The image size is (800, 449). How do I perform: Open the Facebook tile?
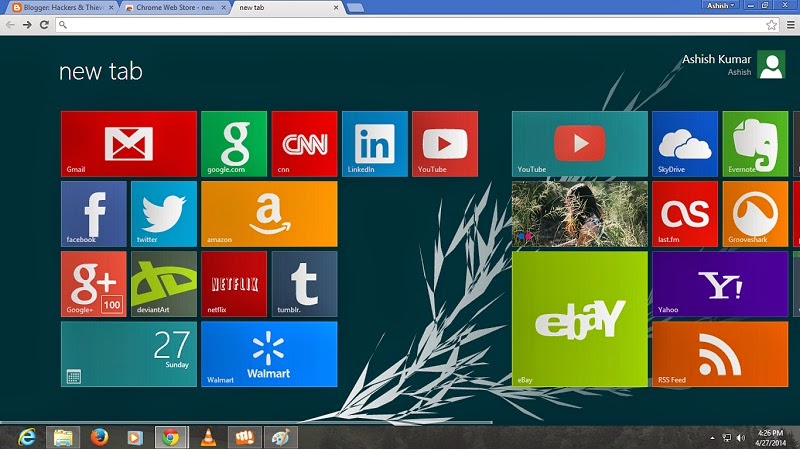(94, 214)
